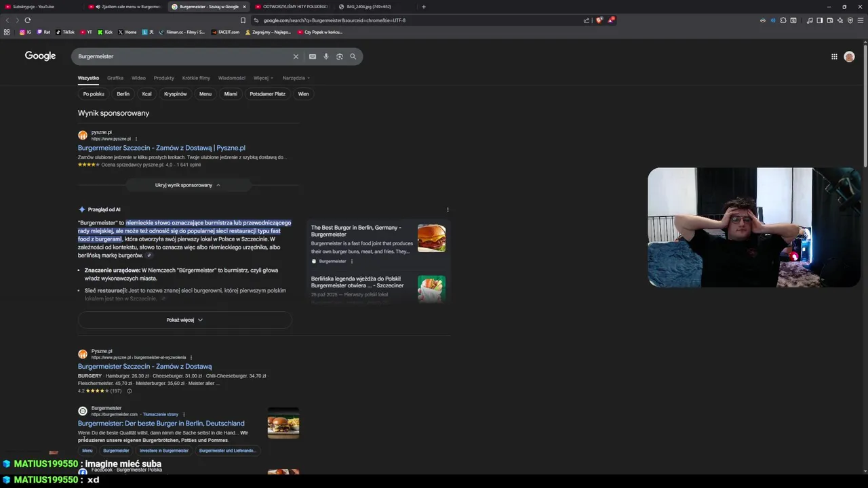Open the browser hamburger main menu
868x488 pixels.
click(x=861, y=20)
